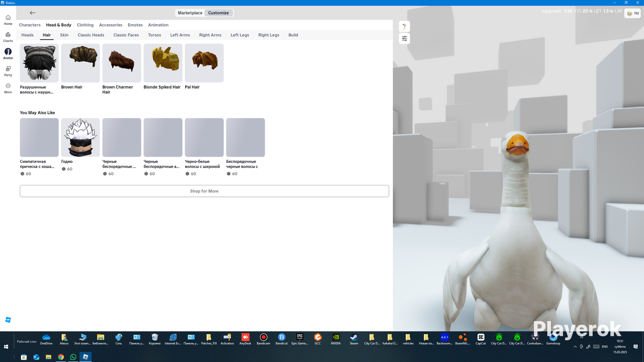
Task: Launch AnyDesk from desktop toolbar
Action: (x=245, y=339)
